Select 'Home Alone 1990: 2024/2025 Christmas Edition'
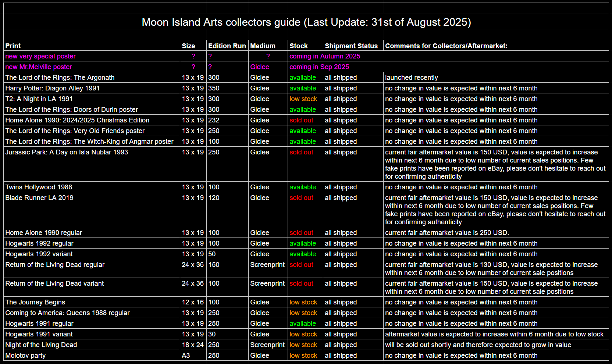This screenshot has height=364, width=612. pyautogui.click(x=77, y=120)
